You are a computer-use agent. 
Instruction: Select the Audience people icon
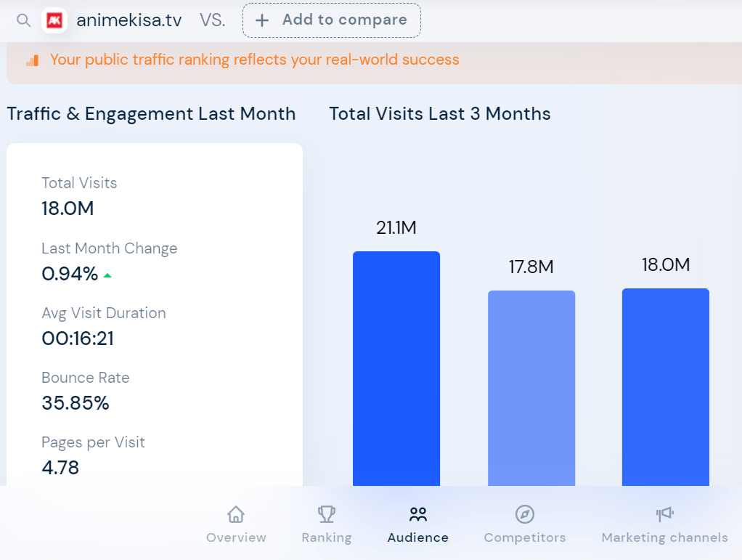click(x=418, y=514)
